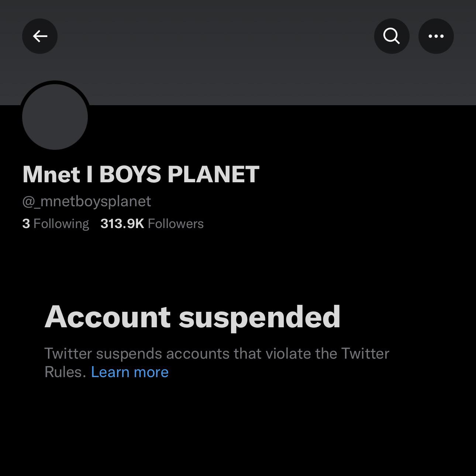Click the word Rules before Learn more
This screenshot has height=476, width=476.
click(65, 372)
